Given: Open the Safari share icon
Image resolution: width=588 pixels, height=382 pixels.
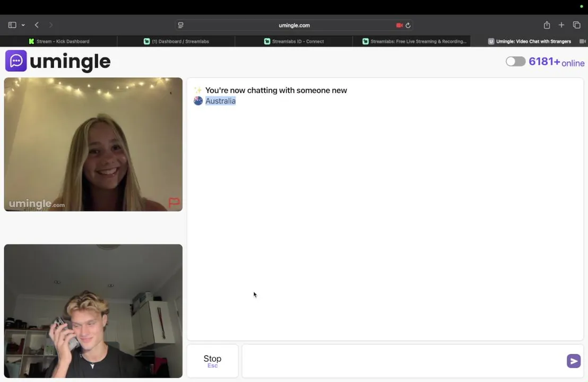Looking at the screenshot, I should click(x=547, y=25).
